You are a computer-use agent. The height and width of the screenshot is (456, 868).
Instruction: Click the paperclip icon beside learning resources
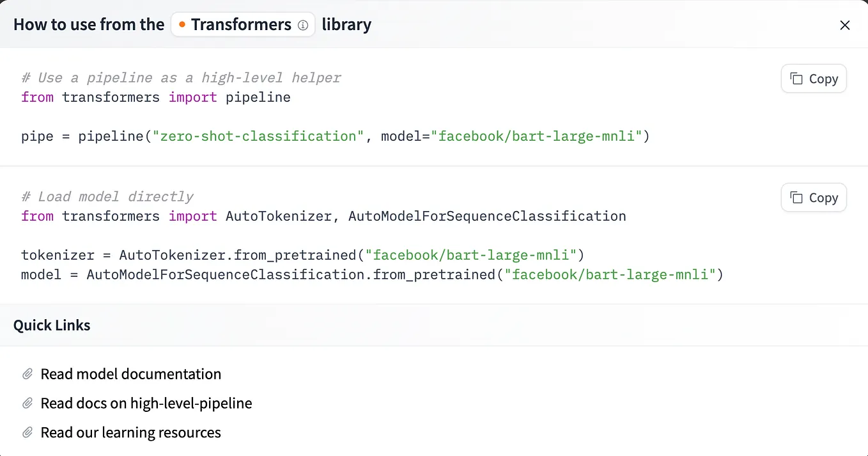point(27,432)
